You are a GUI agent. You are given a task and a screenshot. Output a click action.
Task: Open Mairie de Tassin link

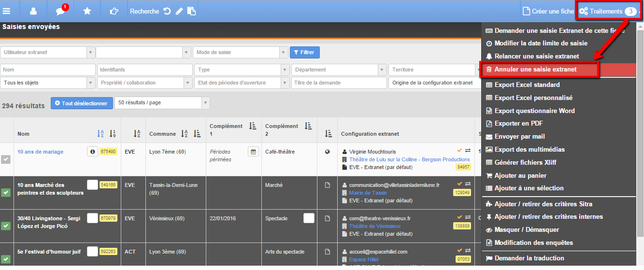click(x=368, y=193)
